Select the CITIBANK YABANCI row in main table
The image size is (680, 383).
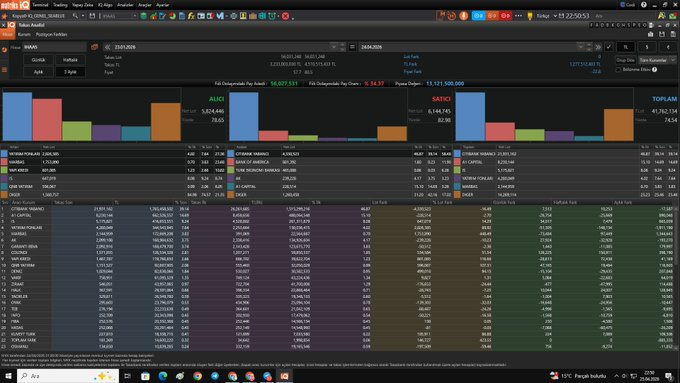(338, 209)
